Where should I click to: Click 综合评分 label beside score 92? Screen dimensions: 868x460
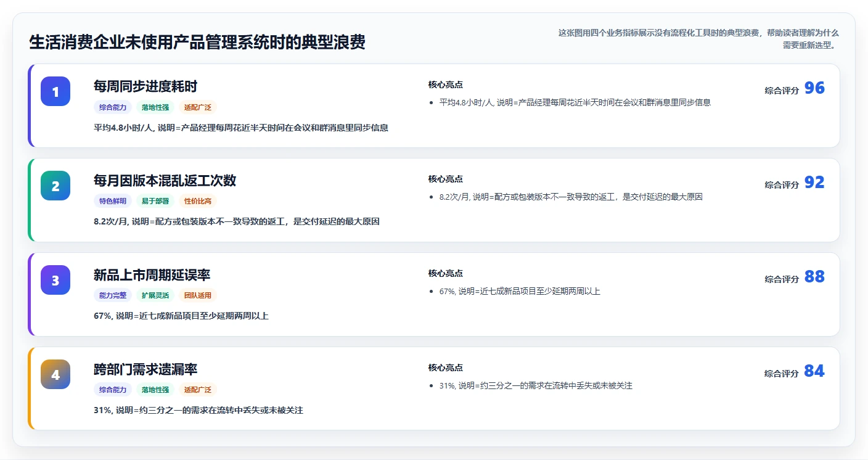782,184
